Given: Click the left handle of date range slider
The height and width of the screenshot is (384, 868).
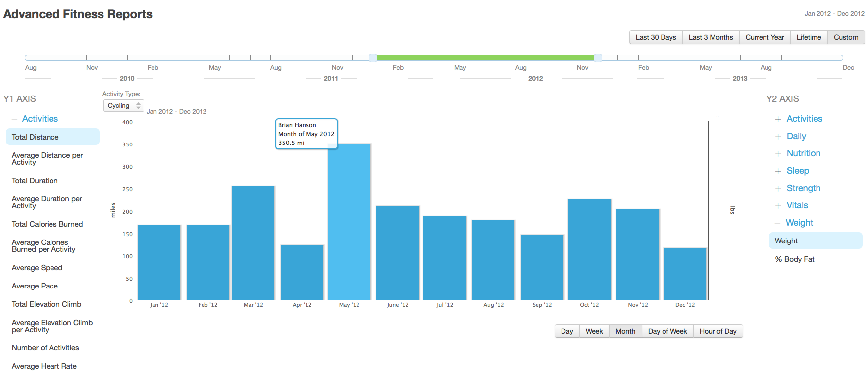Looking at the screenshot, I should 373,58.
